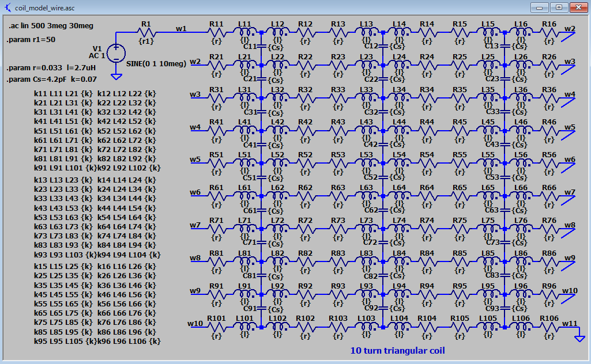Click resistor R33 symbol
591x364 pixels.
[338, 98]
